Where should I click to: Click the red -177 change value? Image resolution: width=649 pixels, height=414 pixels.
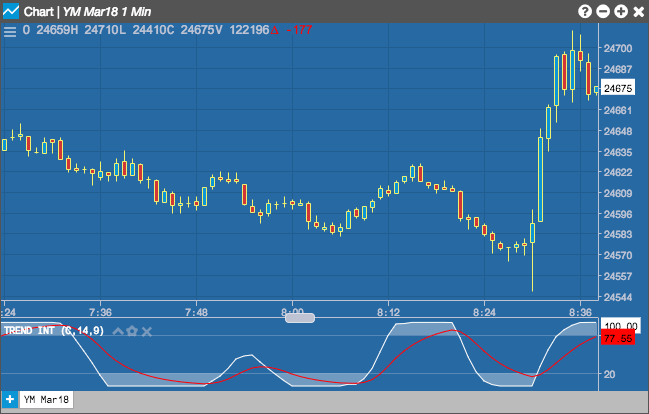coord(299,30)
